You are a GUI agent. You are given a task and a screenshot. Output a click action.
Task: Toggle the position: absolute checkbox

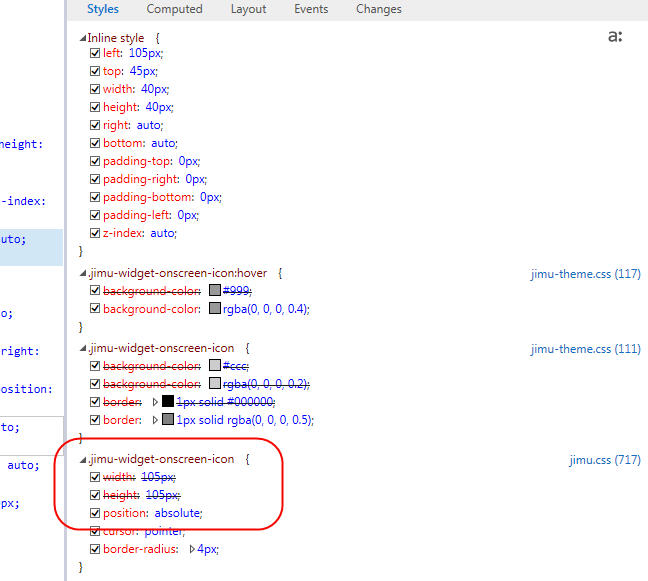95,513
